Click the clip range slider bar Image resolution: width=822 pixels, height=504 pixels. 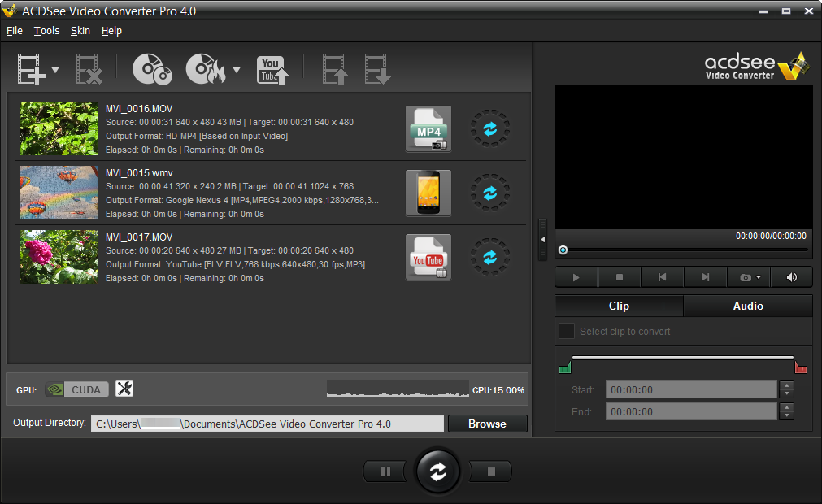pyautogui.click(x=682, y=358)
